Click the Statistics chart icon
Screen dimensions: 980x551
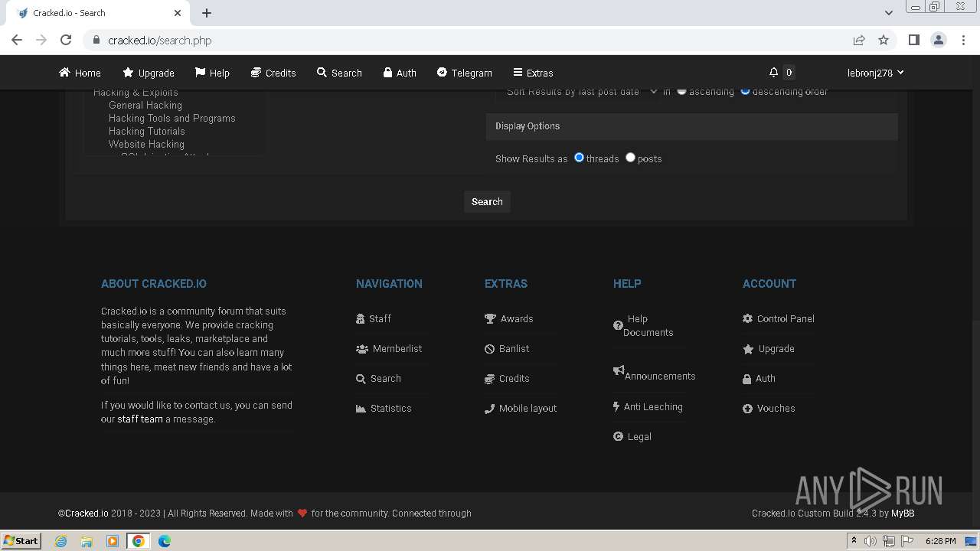tap(361, 409)
